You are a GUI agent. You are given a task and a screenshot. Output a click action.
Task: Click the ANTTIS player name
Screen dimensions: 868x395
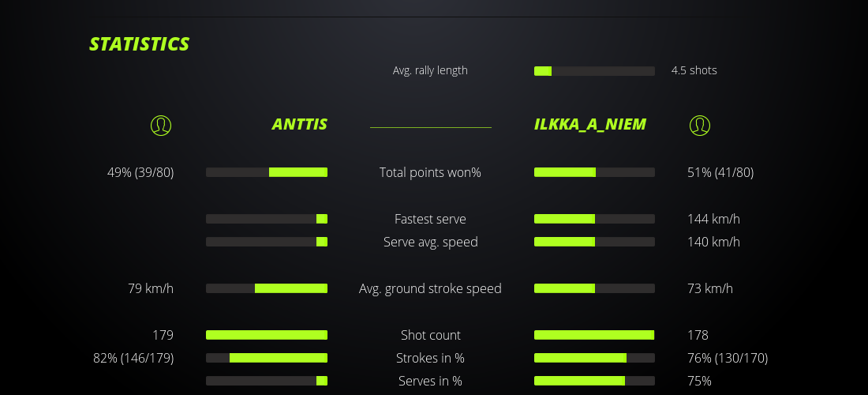pyautogui.click(x=299, y=124)
